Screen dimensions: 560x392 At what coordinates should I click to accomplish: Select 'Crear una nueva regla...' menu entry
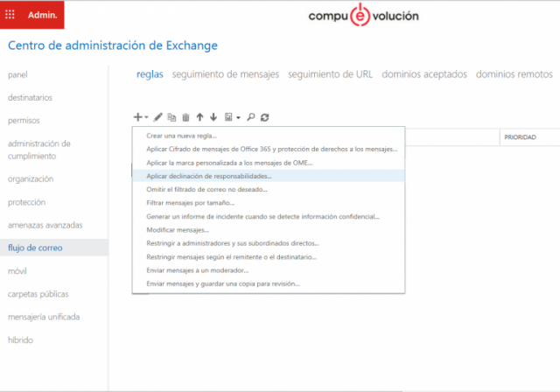tap(182, 136)
